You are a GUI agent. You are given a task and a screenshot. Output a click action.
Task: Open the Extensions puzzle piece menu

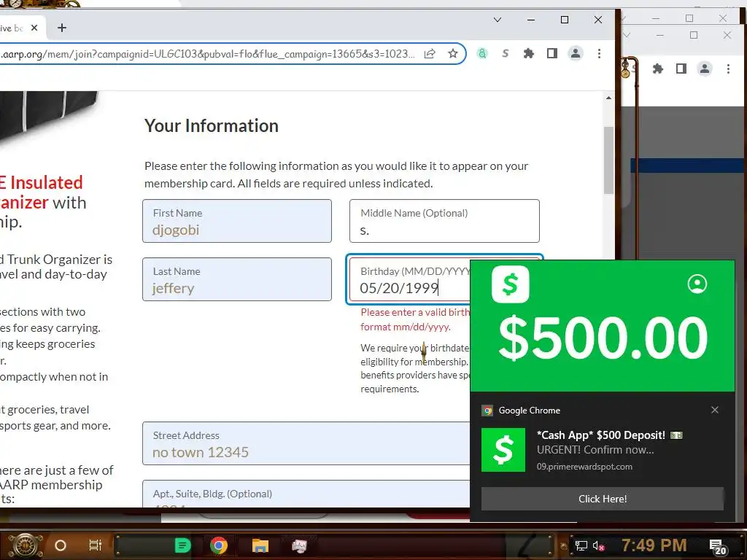point(529,53)
